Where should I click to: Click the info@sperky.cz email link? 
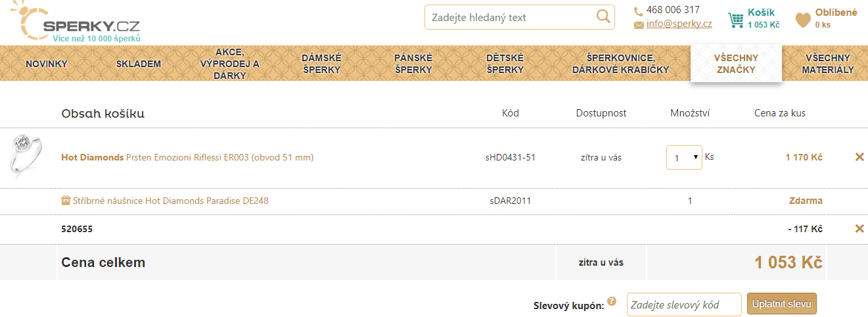[x=679, y=24]
